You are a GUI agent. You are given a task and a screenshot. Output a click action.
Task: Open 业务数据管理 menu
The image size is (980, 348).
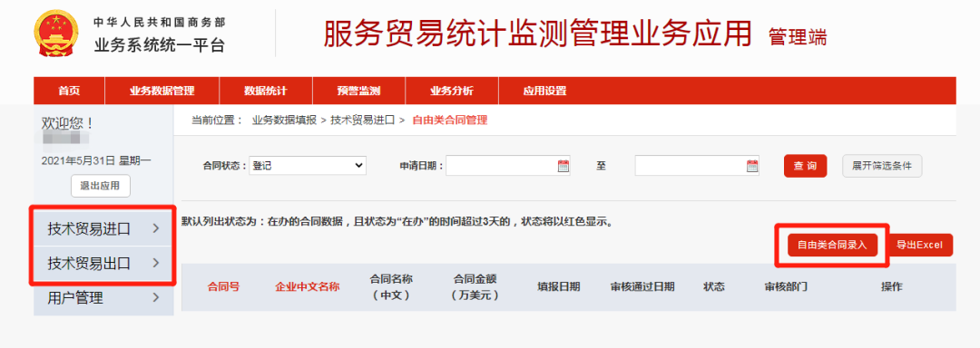[x=162, y=91]
